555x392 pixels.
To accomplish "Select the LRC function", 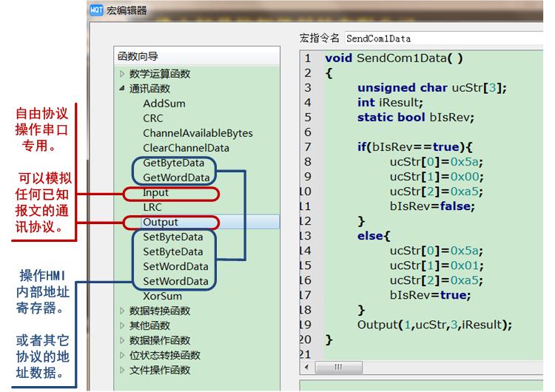I will coord(152,207).
